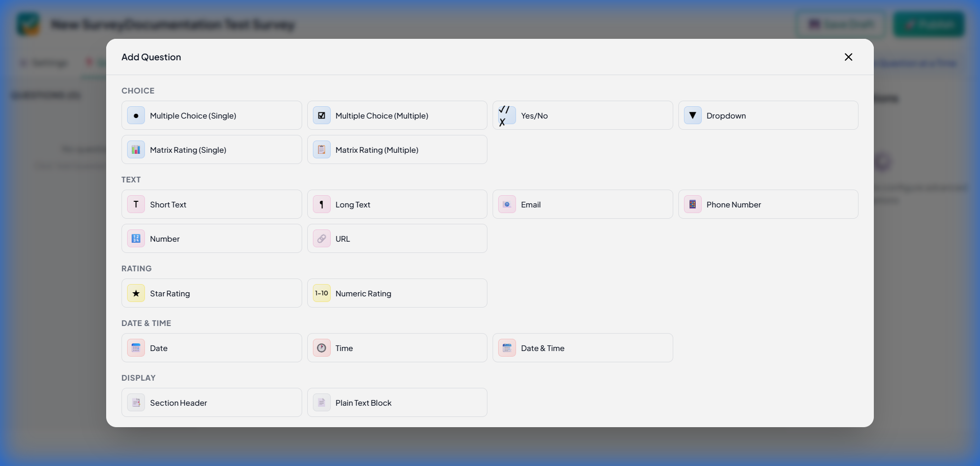Choose the Plain Text Block display type

(x=397, y=403)
